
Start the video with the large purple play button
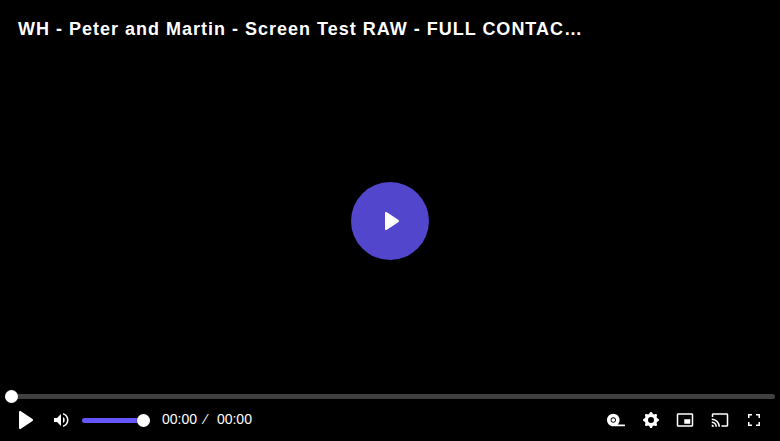pyautogui.click(x=390, y=221)
